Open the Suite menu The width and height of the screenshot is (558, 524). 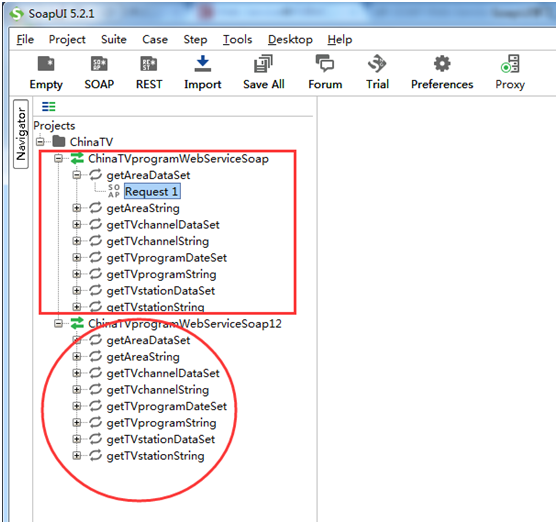point(114,39)
